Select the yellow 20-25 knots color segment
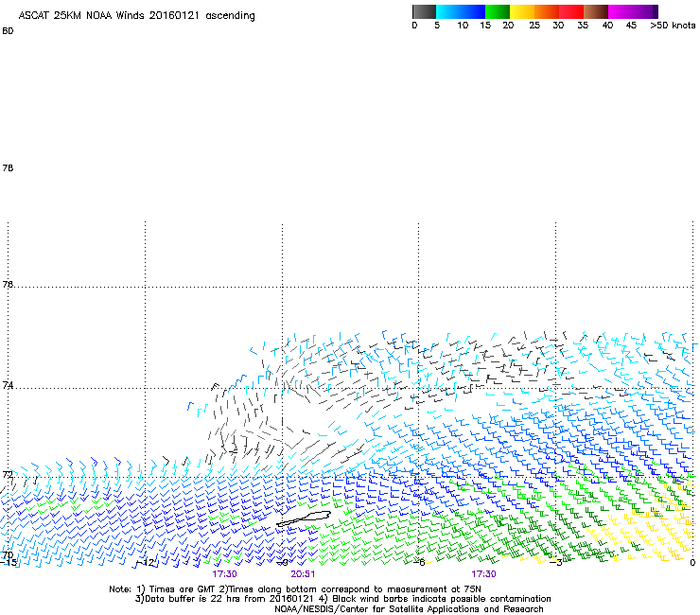This screenshot has height=615, width=700. (522, 11)
